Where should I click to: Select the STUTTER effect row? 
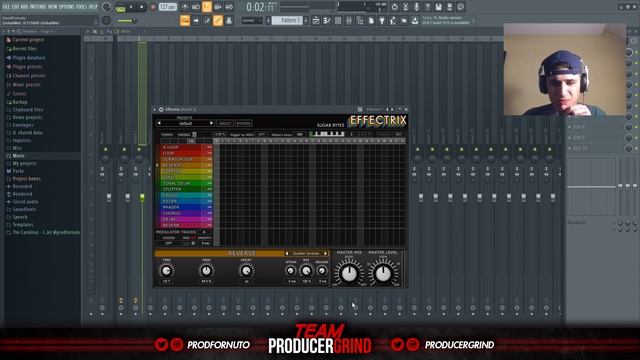point(185,189)
